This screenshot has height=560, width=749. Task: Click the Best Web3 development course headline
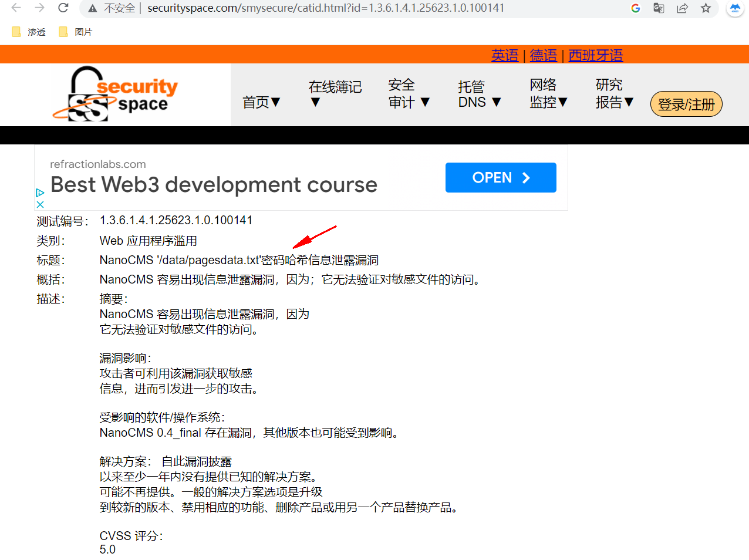(214, 185)
